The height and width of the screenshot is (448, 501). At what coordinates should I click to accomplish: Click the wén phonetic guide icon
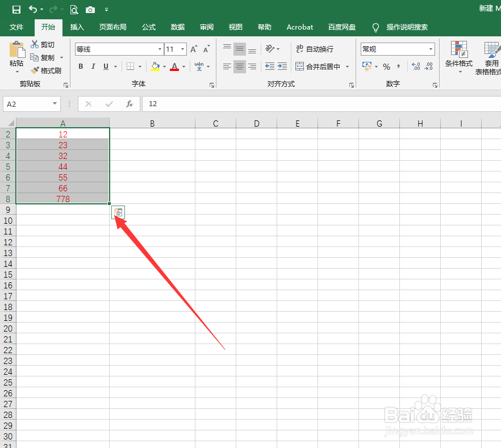199,66
